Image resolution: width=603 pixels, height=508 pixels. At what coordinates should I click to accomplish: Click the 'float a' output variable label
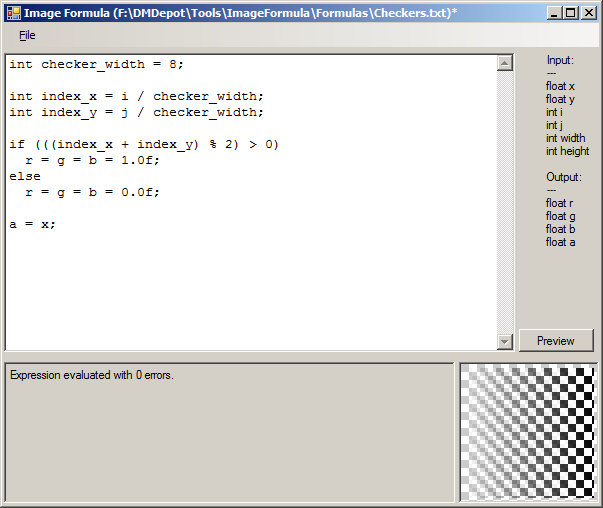(560, 242)
